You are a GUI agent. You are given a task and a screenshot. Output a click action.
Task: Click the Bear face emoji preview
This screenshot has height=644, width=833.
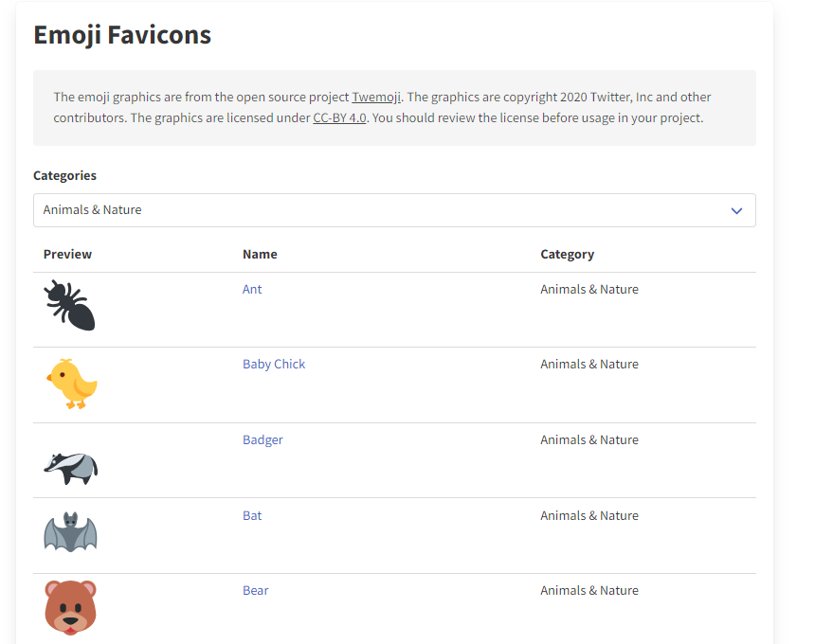(x=71, y=607)
